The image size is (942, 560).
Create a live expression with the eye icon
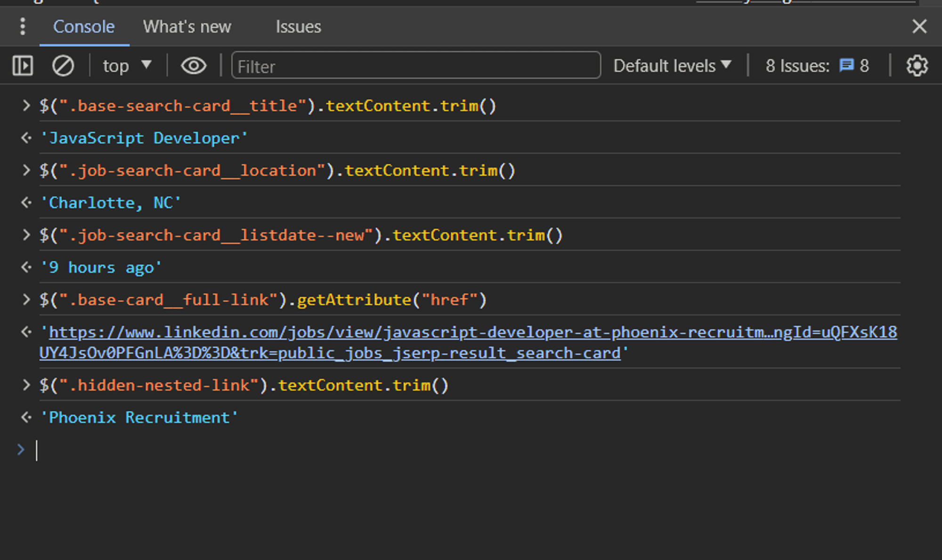click(x=193, y=65)
